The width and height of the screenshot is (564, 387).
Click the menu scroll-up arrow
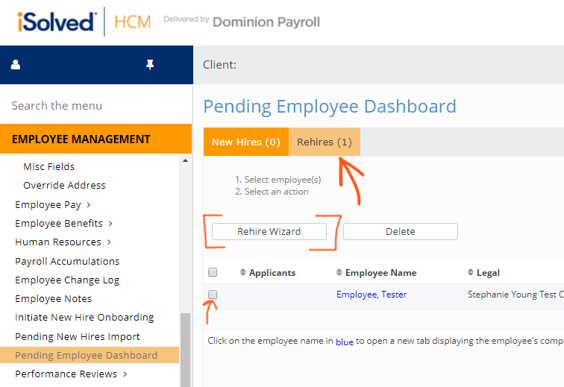tap(185, 161)
